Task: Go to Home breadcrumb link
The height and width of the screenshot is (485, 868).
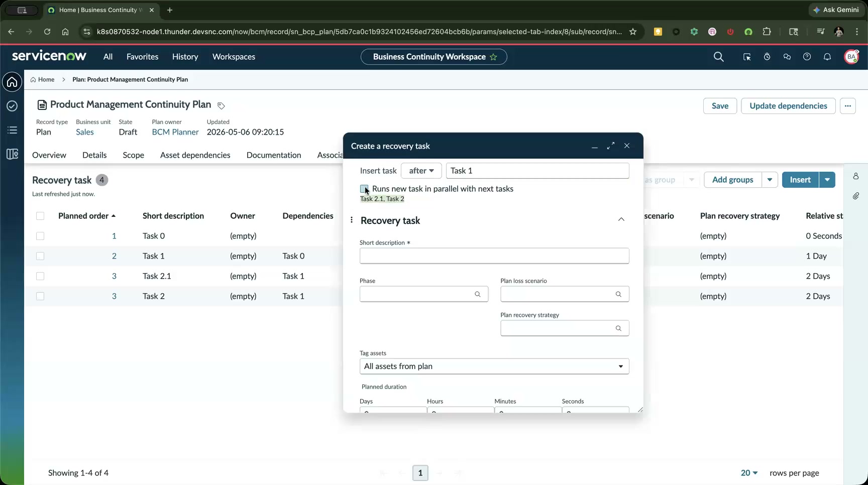Action: coord(42,79)
